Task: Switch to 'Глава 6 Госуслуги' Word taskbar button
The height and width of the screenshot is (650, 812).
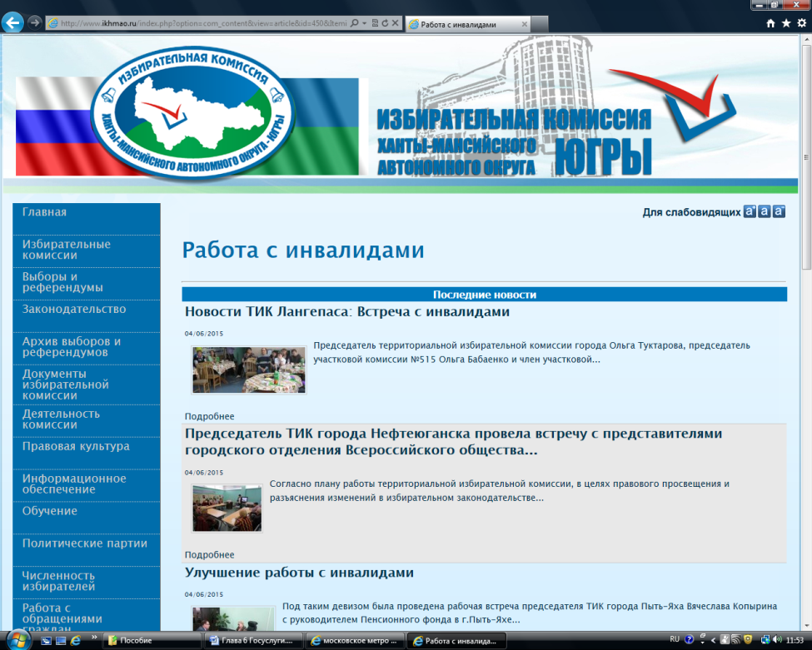Action: 253,641
